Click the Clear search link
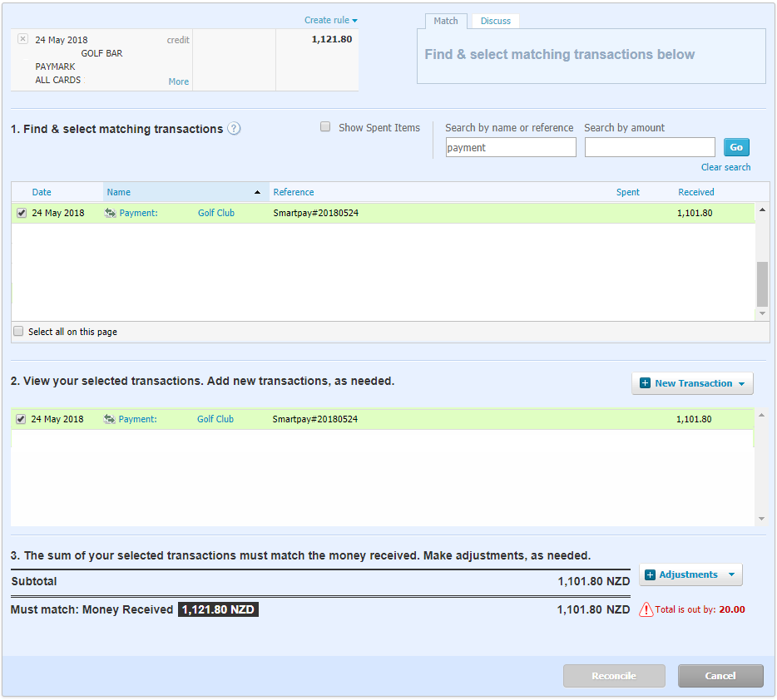This screenshot has height=700, width=777. (725, 167)
